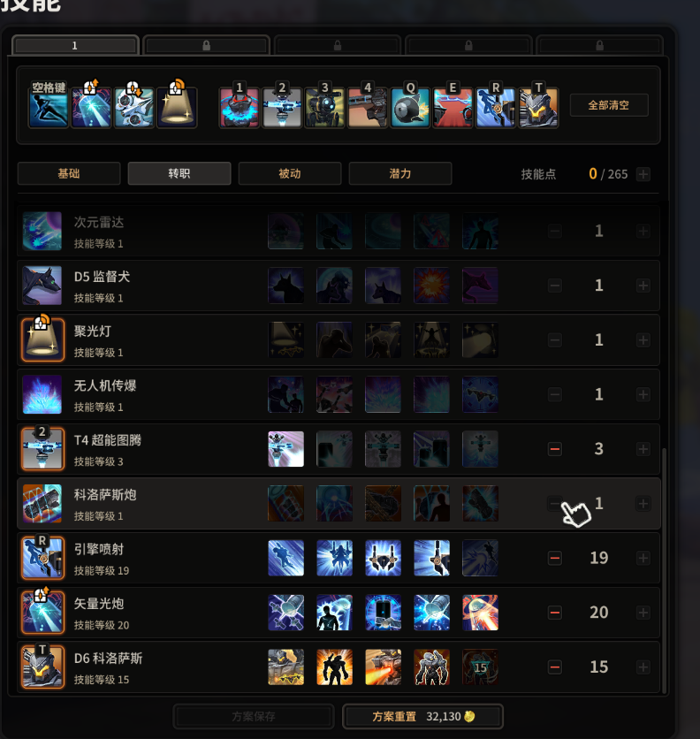700x739 pixels.
Task: Decrease T4 超能图腾 level with minus button
Action: [555, 449]
